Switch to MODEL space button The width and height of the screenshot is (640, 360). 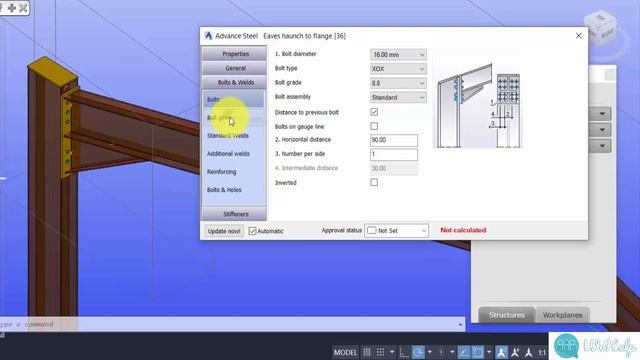[x=345, y=352]
